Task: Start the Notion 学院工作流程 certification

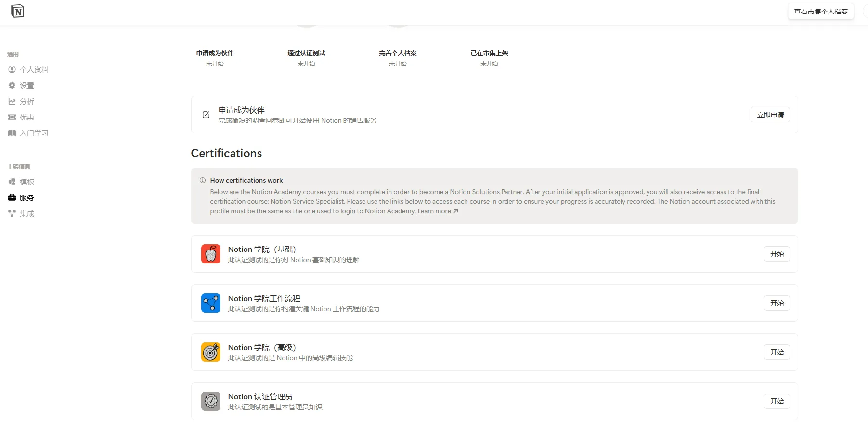Action: point(777,303)
